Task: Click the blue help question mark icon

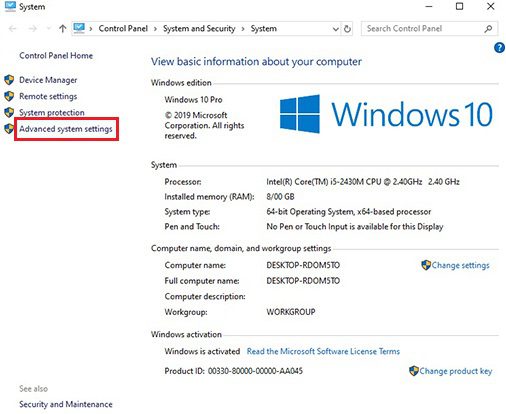Action: click(499, 48)
